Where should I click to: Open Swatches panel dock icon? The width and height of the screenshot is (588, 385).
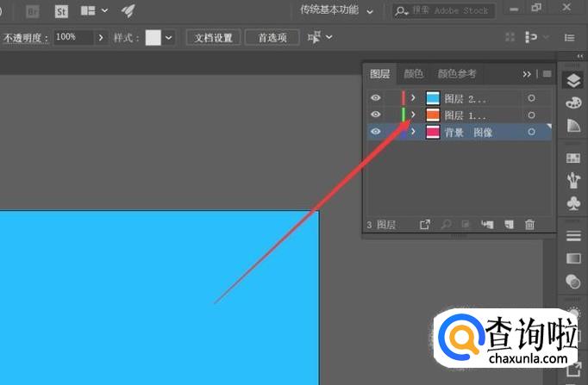(x=573, y=158)
